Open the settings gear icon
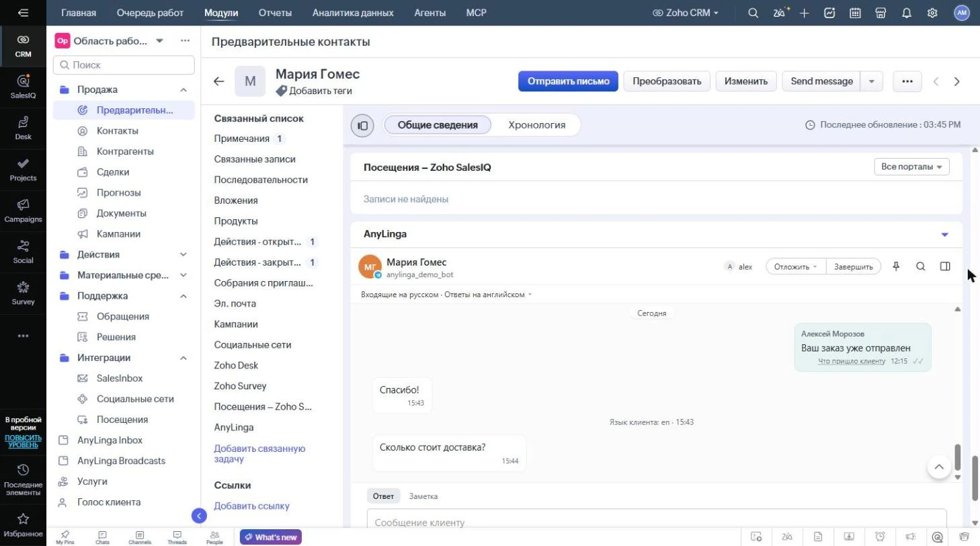The image size is (980, 546). click(x=932, y=13)
